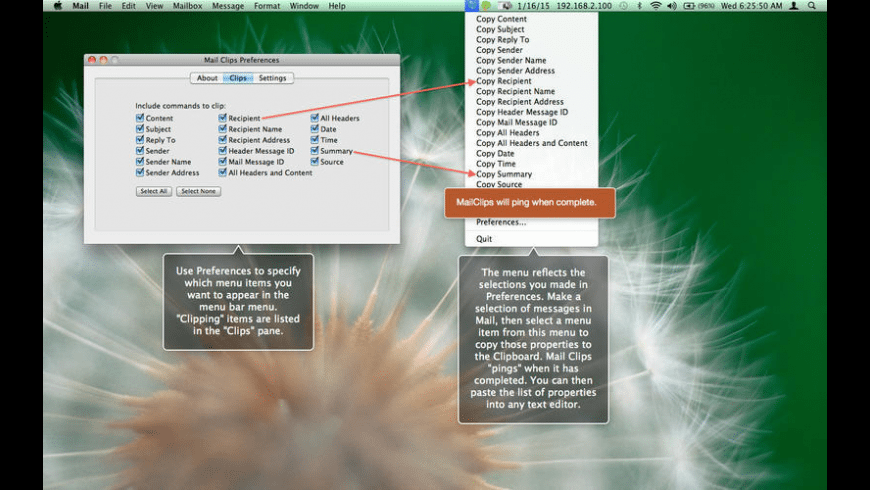Switch to the Settings tab
Screen dimensions: 870x490
click(272, 78)
